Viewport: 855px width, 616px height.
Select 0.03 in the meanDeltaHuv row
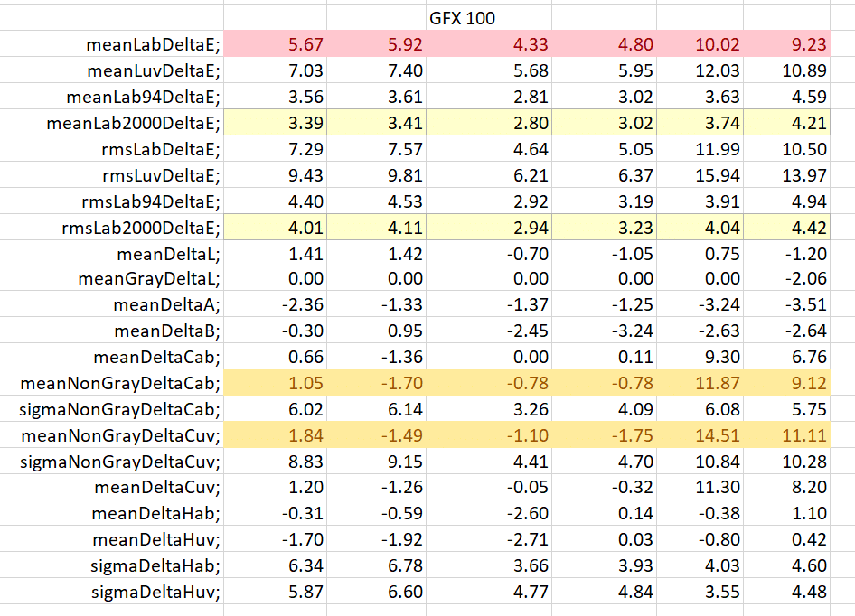point(635,538)
